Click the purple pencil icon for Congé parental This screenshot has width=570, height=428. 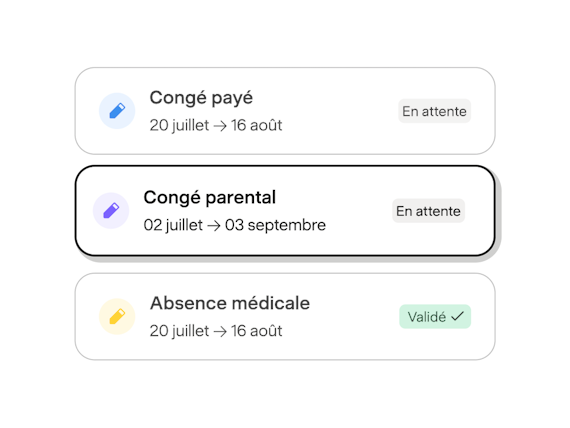coord(111,211)
